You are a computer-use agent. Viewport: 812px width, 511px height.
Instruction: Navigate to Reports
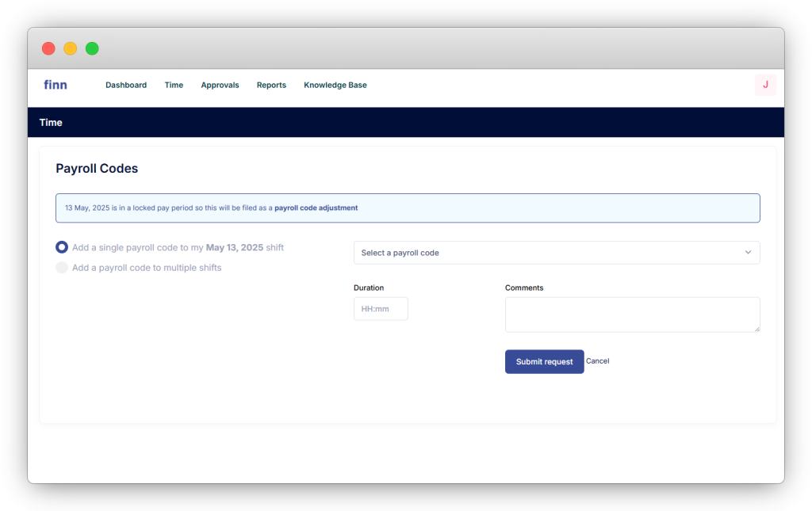click(x=271, y=86)
